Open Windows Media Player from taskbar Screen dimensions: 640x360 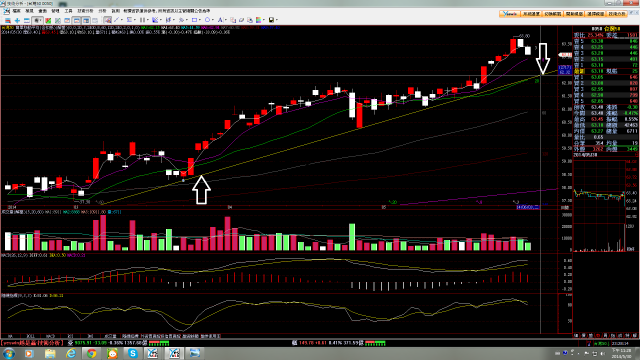29,353
